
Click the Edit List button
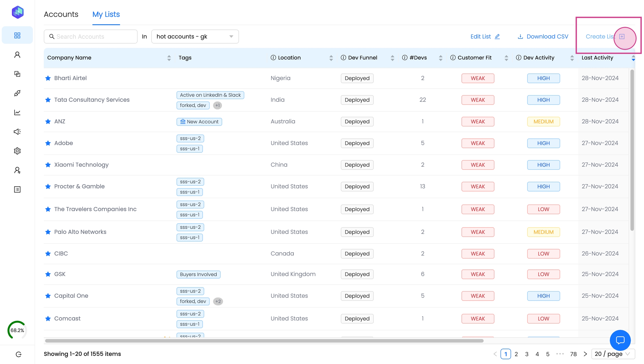485,37
